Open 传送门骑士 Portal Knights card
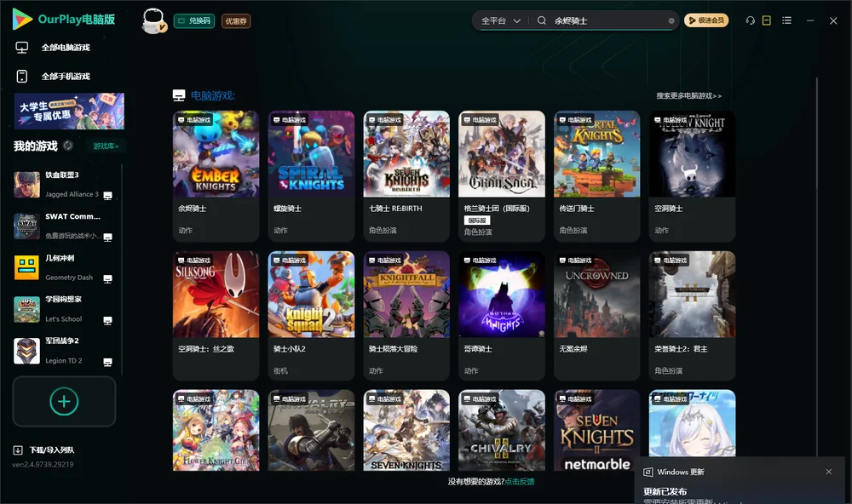 596,176
